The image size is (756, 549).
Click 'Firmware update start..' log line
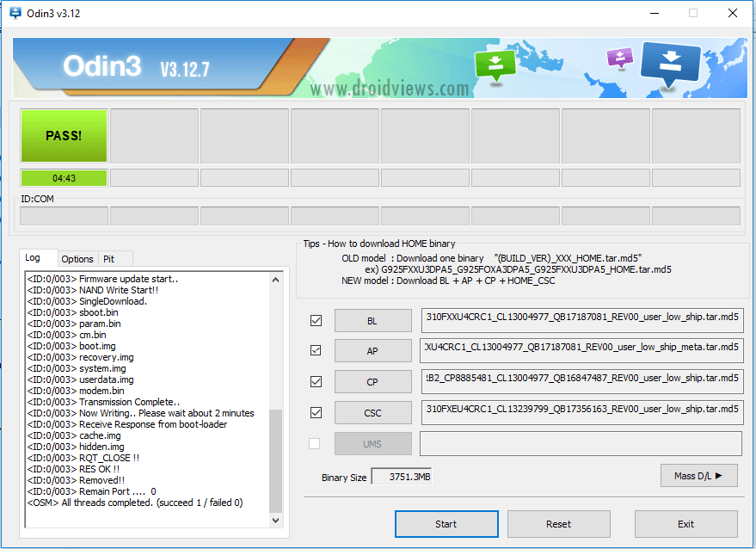(x=102, y=279)
